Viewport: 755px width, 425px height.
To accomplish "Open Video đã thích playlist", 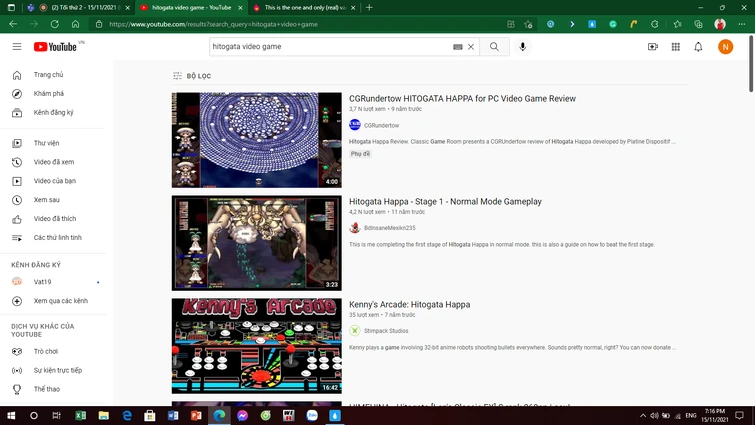I will coord(54,219).
